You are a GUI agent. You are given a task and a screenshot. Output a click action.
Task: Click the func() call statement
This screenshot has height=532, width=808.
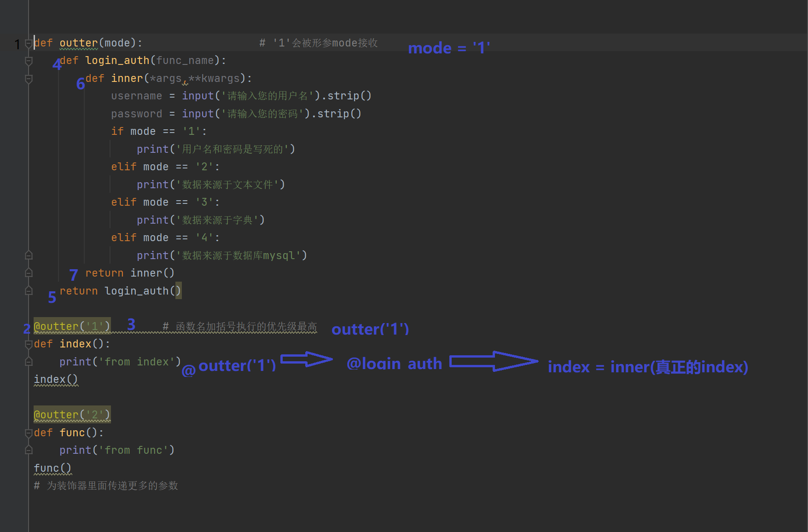click(x=53, y=468)
